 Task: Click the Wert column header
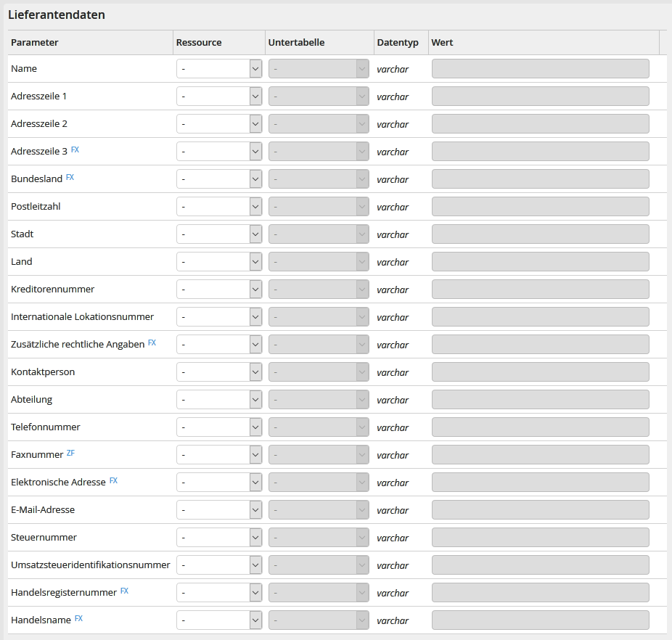coord(442,43)
